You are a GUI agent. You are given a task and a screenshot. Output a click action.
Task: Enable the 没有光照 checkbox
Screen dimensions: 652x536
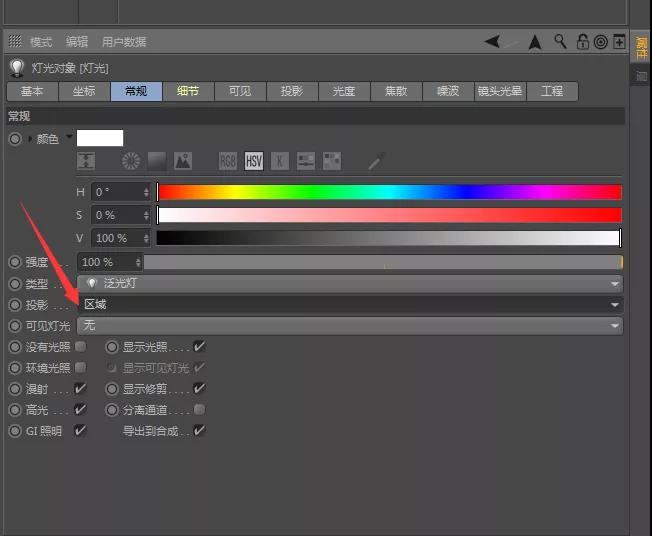[81, 347]
